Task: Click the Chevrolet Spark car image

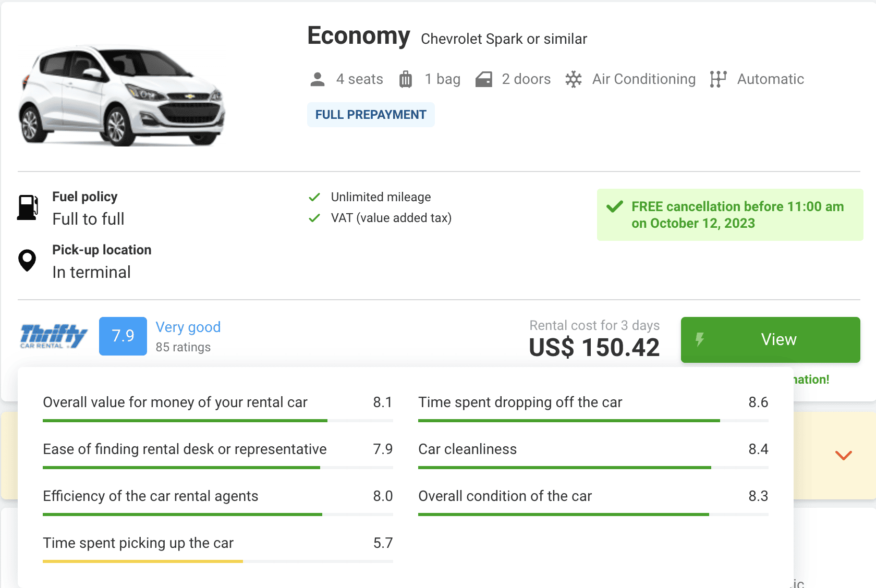Action: [x=123, y=95]
